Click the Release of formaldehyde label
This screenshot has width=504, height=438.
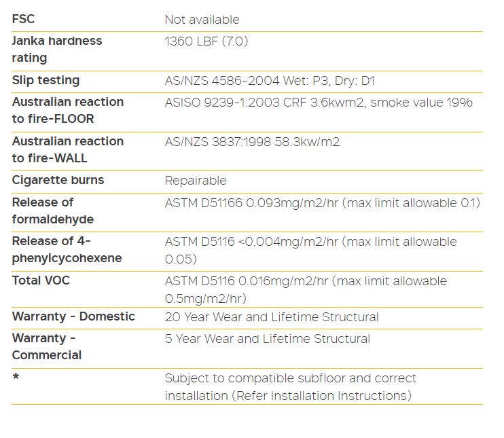click(53, 211)
